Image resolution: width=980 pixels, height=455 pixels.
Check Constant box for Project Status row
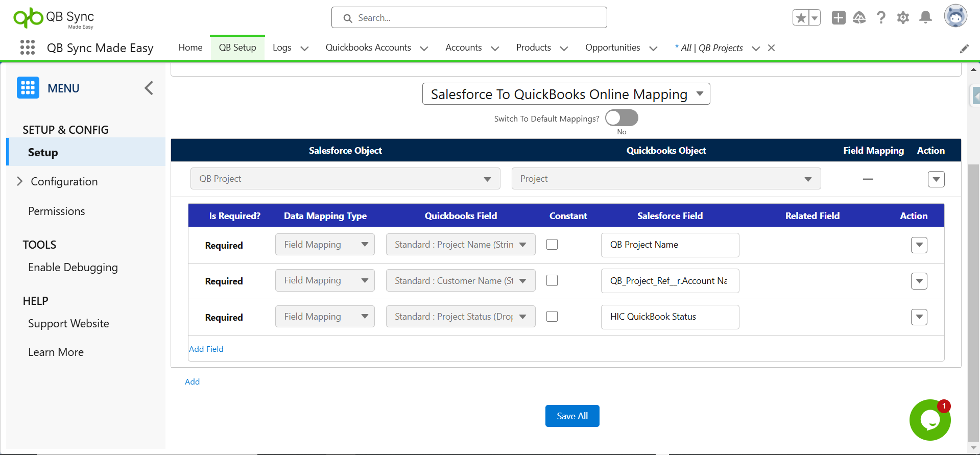pos(552,317)
